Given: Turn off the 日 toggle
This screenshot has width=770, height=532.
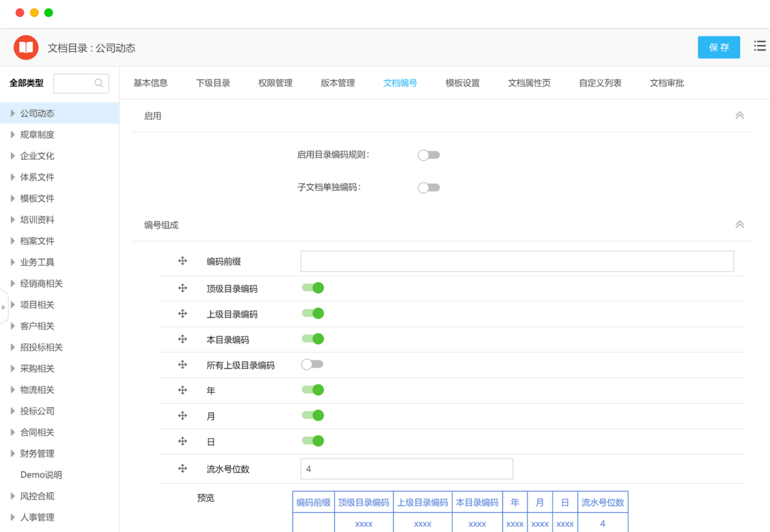Looking at the screenshot, I should click(312, 441).
